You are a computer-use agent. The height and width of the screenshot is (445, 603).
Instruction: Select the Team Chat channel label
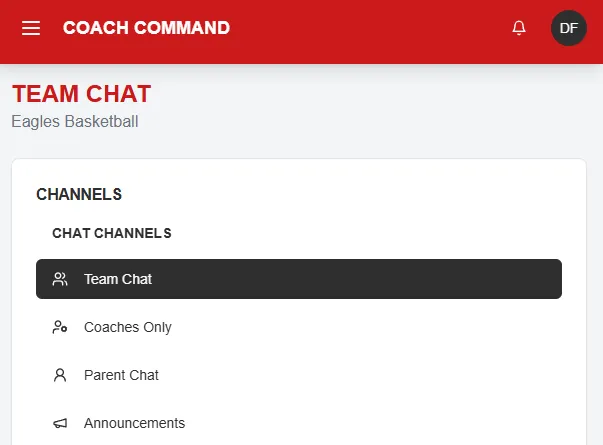click(118, 279)
